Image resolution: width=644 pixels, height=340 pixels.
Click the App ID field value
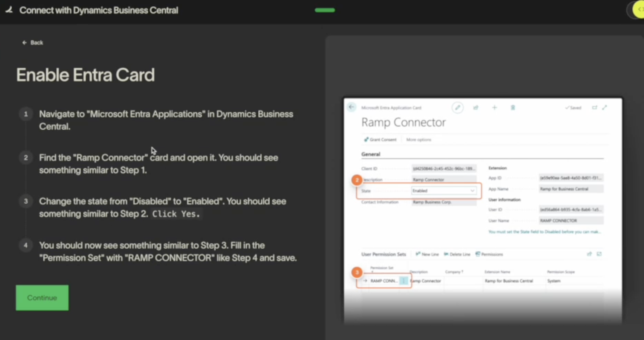(x=571, y=178)
